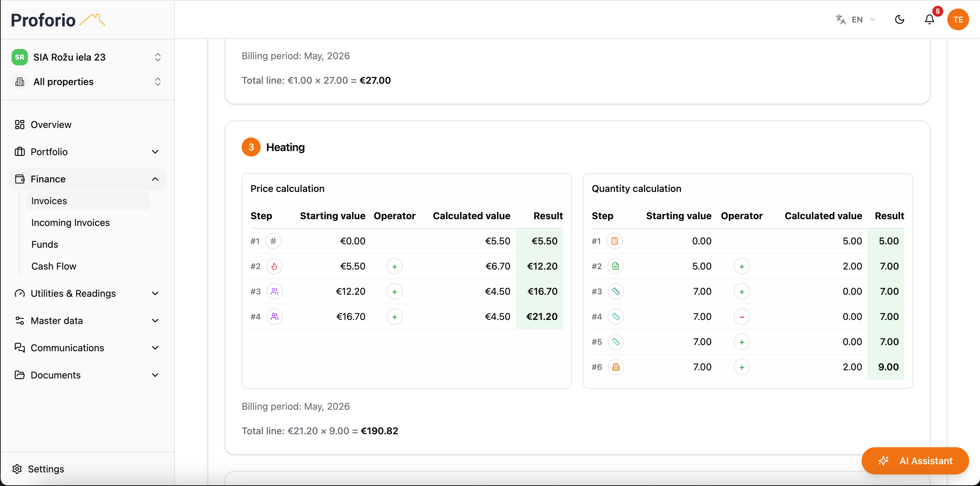Click price step #2 flame icon
Image resolution: width=980 pixels, height=486 pixels.
[274, 266]
